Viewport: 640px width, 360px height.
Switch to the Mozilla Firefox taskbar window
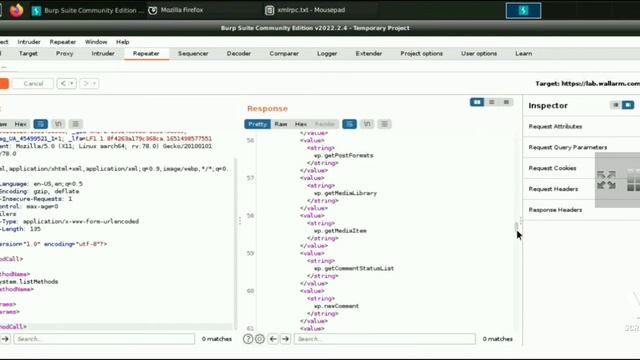176,10
